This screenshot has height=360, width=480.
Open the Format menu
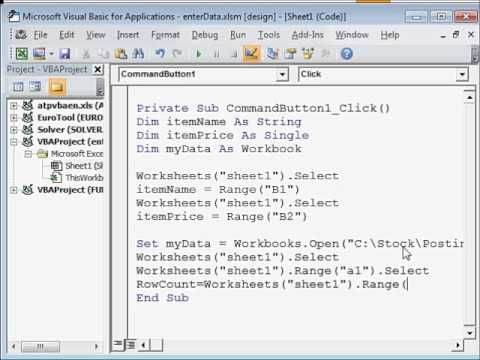(165, 35)
